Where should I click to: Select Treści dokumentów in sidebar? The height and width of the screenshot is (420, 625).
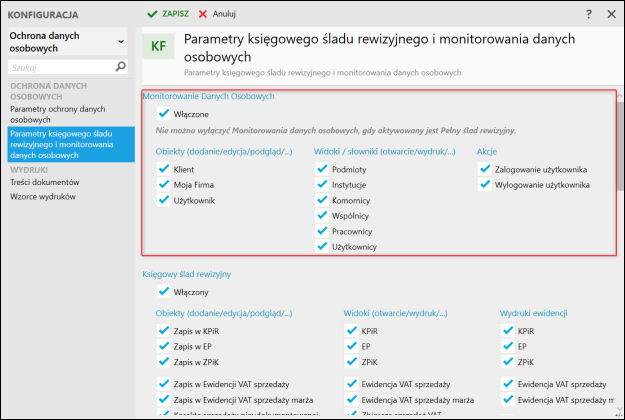[43, 182]
